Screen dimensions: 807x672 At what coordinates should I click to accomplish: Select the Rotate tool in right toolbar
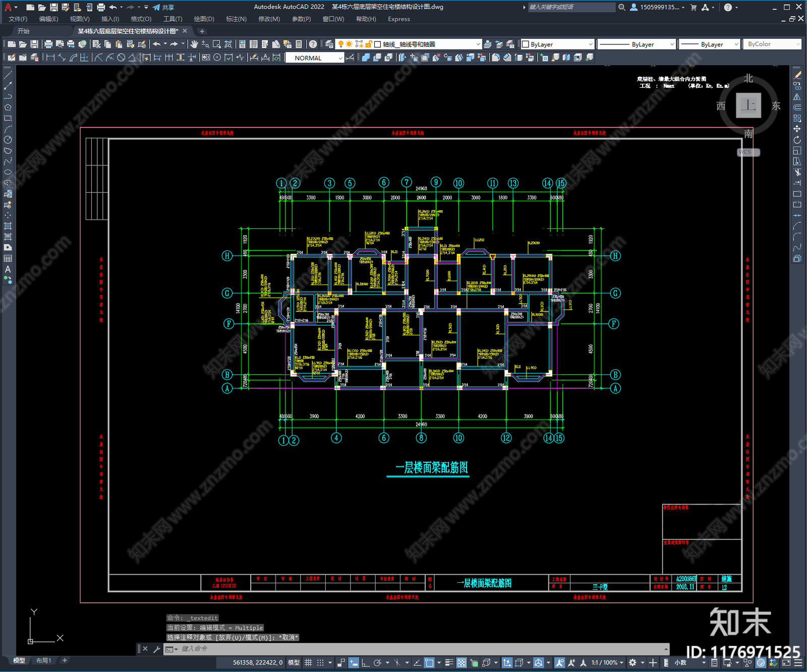coord(797,140)
